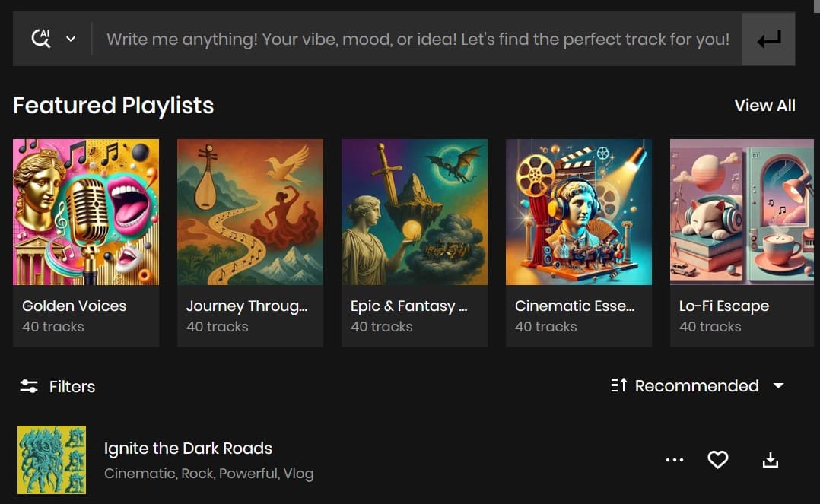Image resolution: width=820 pixels, height=504 pixels.
Task: Open Lo-Fi Escape playlist cover
Action: [742, 212]
